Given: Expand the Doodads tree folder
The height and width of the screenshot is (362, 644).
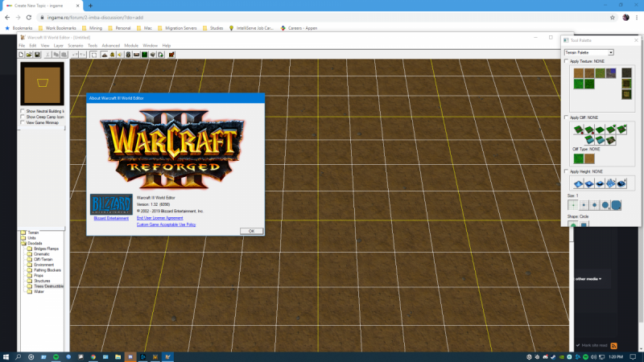Looking at the screenshot, I should pos(35,242).
